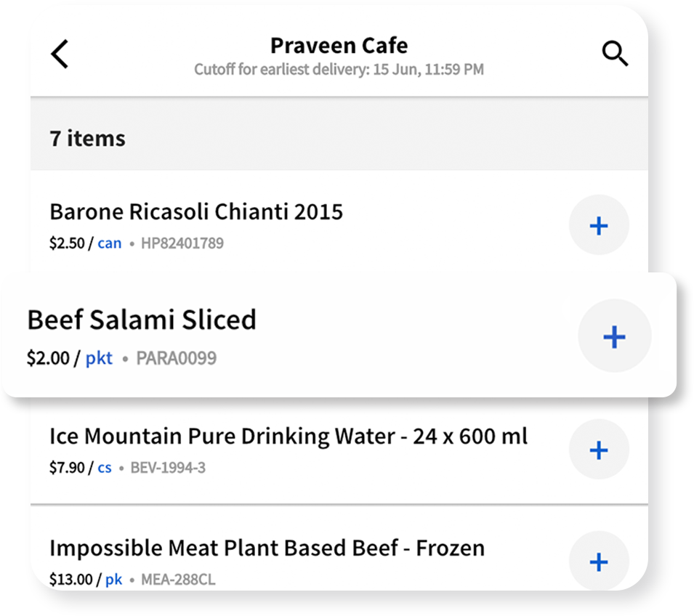
Task: Open Beef Salami Sliced item details
Action: pos(142,320)
